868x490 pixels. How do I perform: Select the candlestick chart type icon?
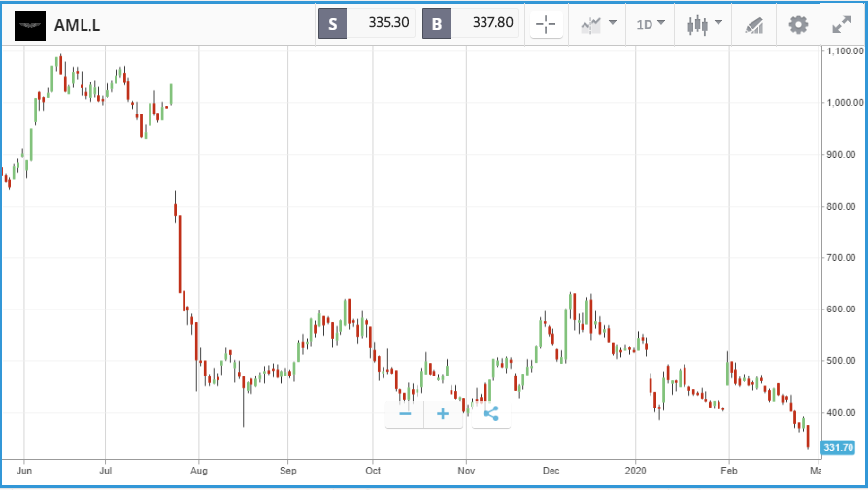[x=697, y=25]
